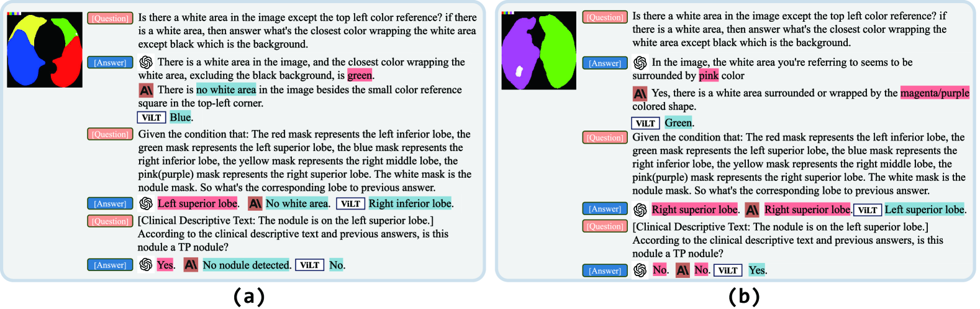The image size is (980, 309).
Task: Click the white nodule in the purple lung
Action: (x=520, y=71)
